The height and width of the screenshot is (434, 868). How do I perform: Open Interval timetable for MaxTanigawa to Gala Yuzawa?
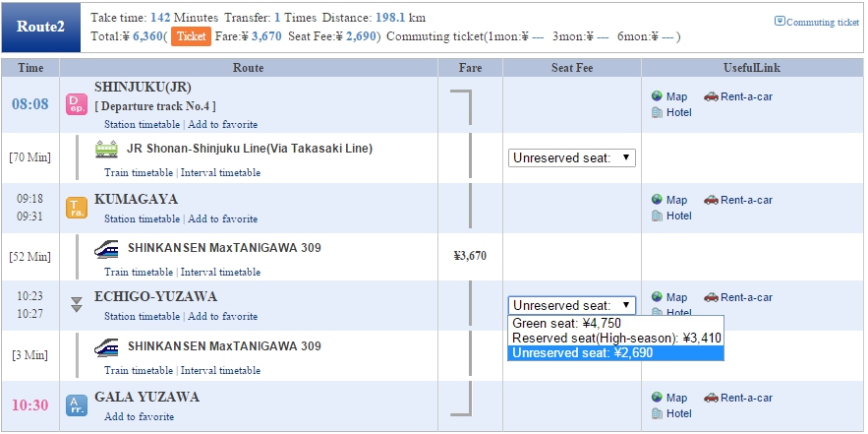tap(220, 370)
